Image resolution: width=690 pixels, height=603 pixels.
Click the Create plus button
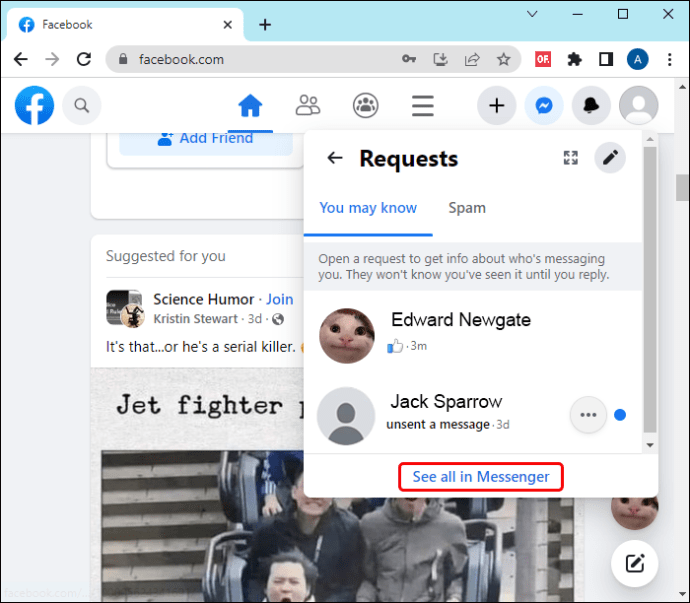(497, 106)
